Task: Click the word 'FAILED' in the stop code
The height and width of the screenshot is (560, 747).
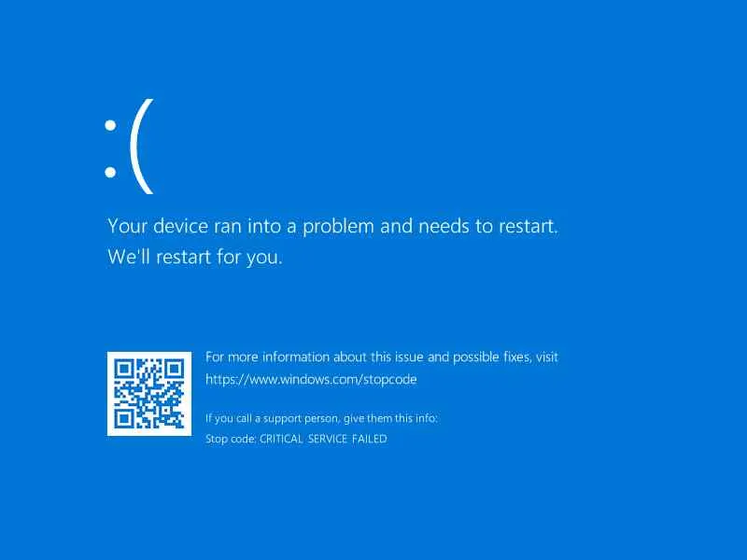Action: (369, 439)
